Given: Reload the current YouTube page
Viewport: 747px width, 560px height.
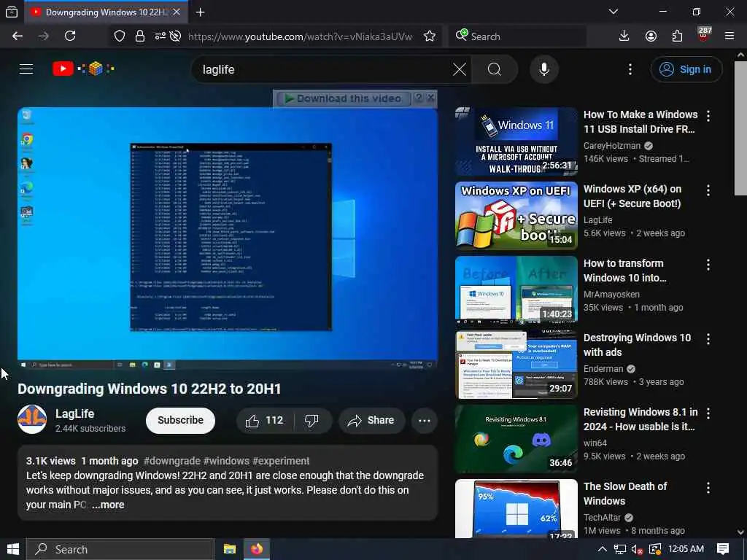Looking at the screenshot, I should click(70, 36).
